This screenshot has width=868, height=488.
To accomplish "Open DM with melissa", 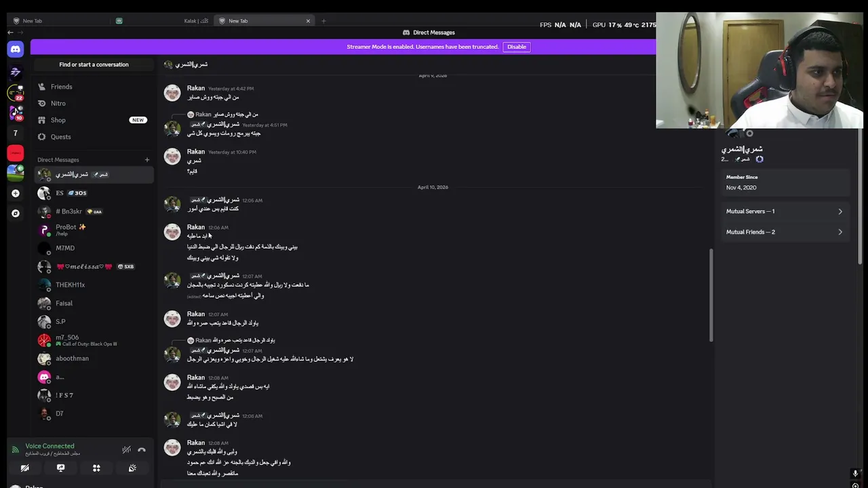I will [94, 266].
